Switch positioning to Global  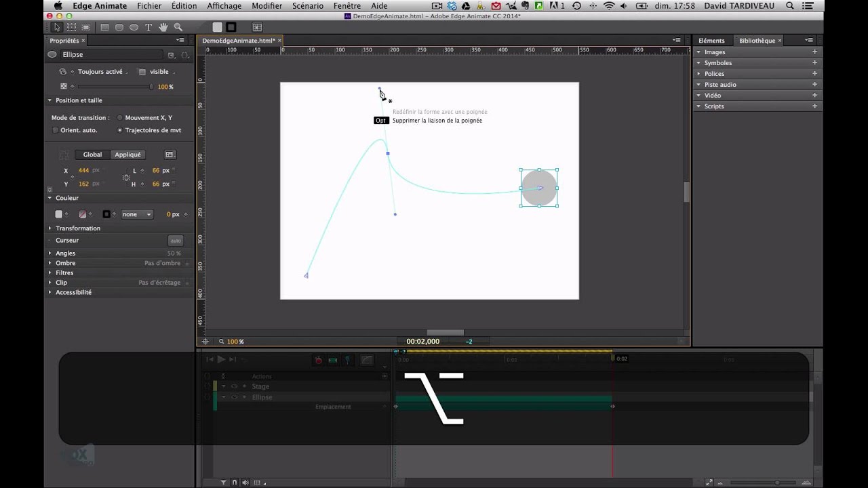coord(92,155)
